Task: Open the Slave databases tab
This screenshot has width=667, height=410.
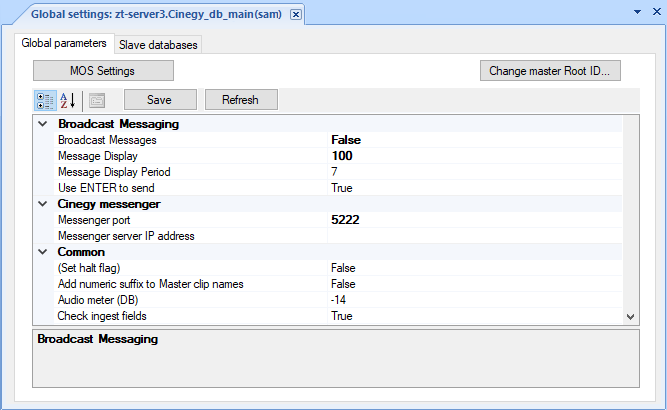Action: [x=158, y=45]
